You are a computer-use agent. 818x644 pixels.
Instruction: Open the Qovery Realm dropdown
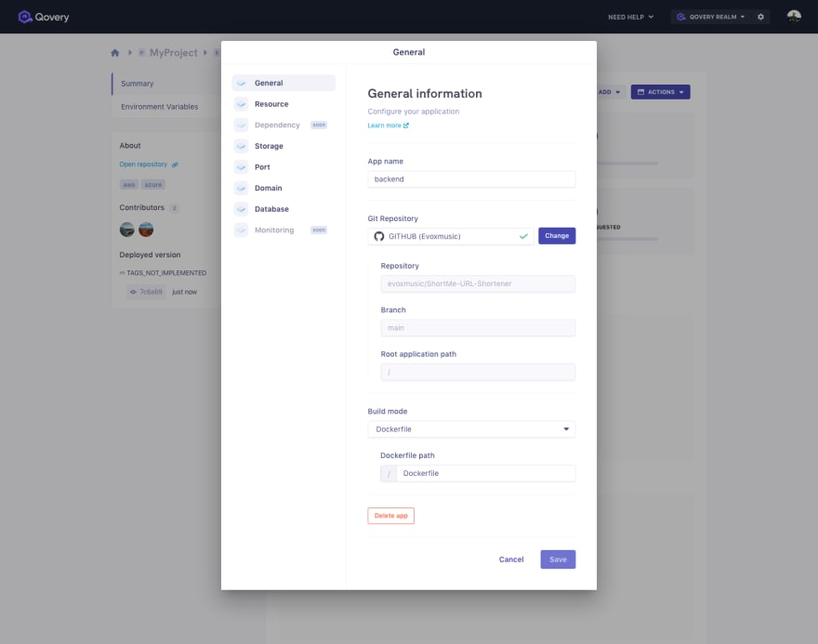pos(712,17)
